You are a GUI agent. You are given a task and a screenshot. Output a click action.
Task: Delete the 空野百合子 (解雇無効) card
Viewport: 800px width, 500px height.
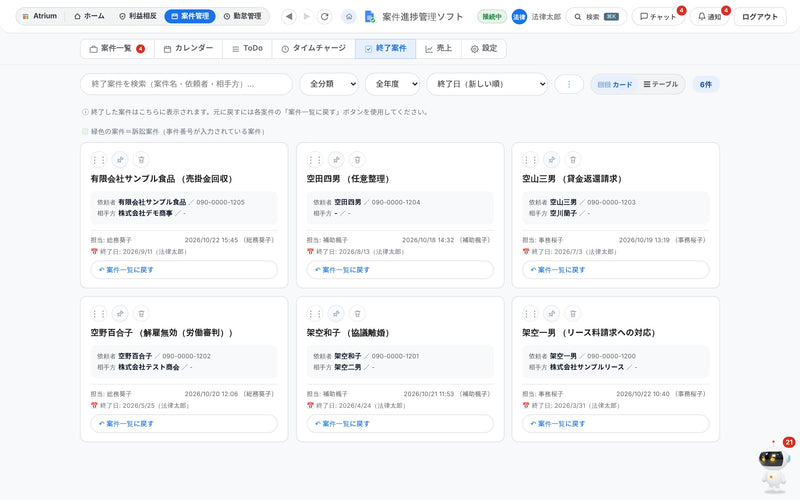(141, 314)
